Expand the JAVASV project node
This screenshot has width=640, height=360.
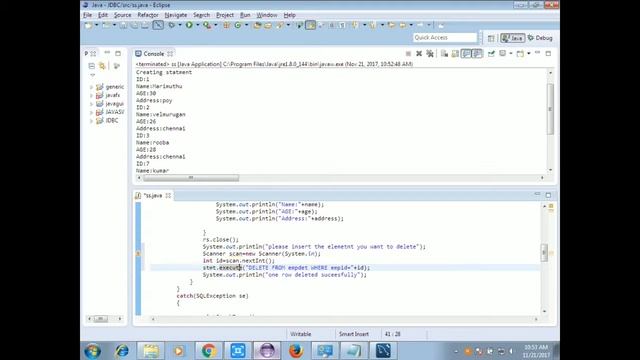[91, 112]
